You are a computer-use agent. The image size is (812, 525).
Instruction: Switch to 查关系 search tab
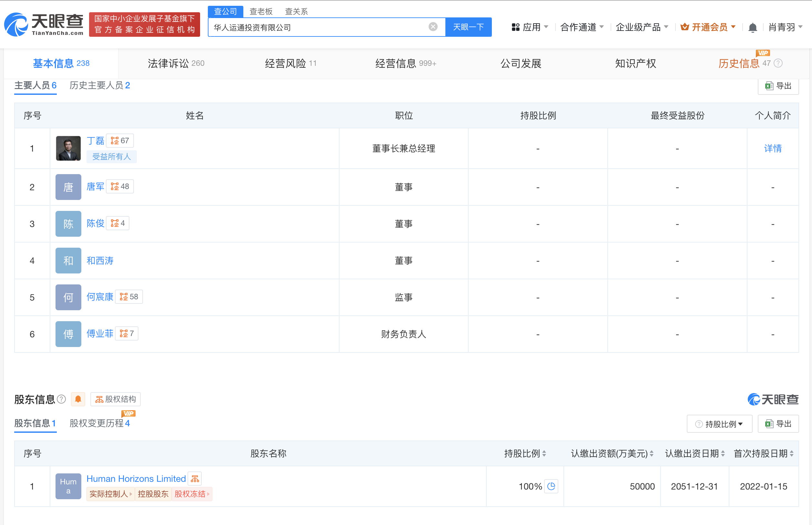coord(296,12)
